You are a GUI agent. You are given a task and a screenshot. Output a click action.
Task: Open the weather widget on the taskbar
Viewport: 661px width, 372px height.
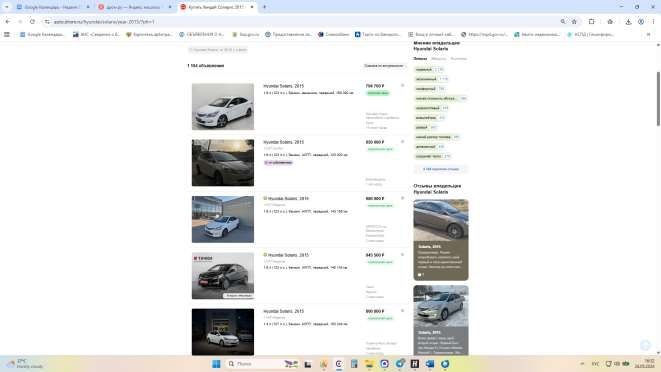click(25, 364)
